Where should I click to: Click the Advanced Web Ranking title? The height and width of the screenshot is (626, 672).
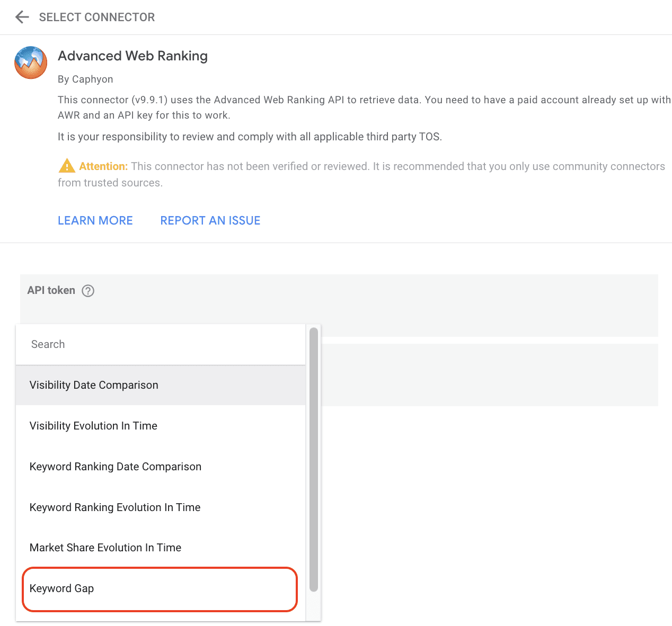click(132, 56)
